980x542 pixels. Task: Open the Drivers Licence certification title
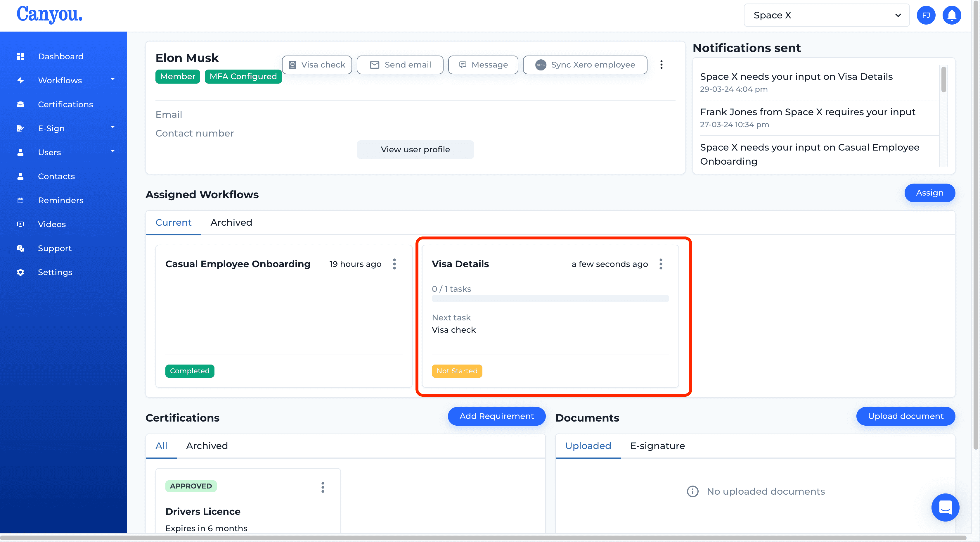pos(203,512)
